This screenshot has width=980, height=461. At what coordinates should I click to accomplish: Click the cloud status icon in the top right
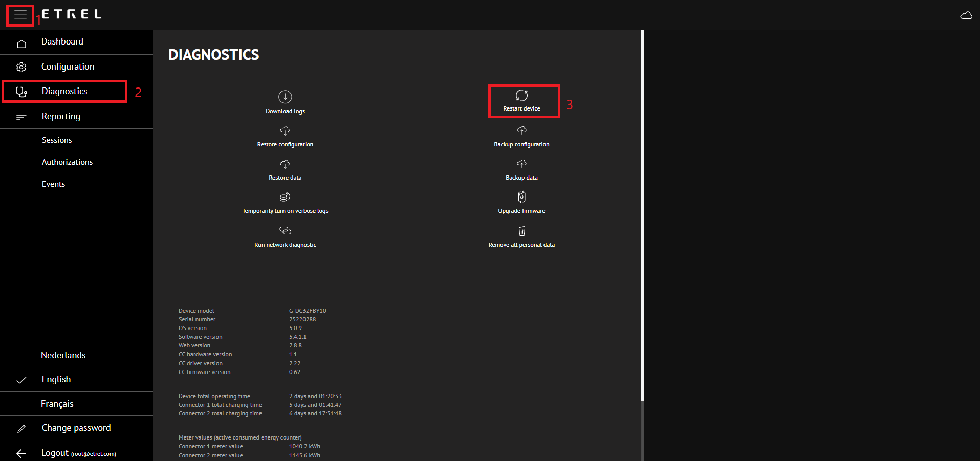coord(966,15)
